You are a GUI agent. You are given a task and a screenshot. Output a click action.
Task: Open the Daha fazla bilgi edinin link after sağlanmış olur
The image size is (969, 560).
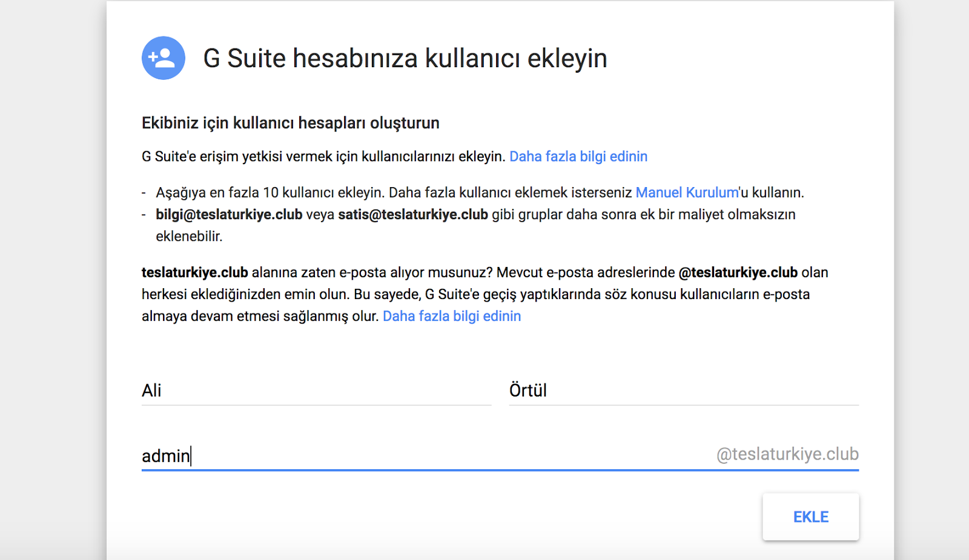click(x=452, y=316)
